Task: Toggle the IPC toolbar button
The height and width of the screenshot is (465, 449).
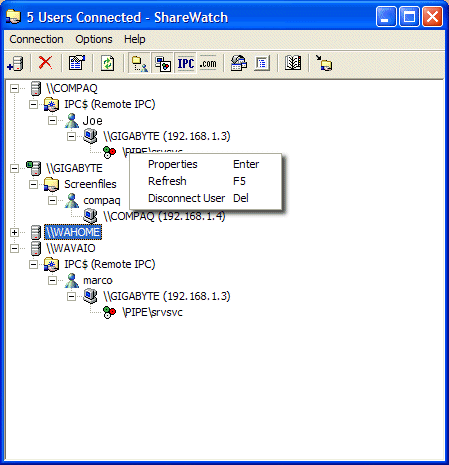Action: coord(186,63)
